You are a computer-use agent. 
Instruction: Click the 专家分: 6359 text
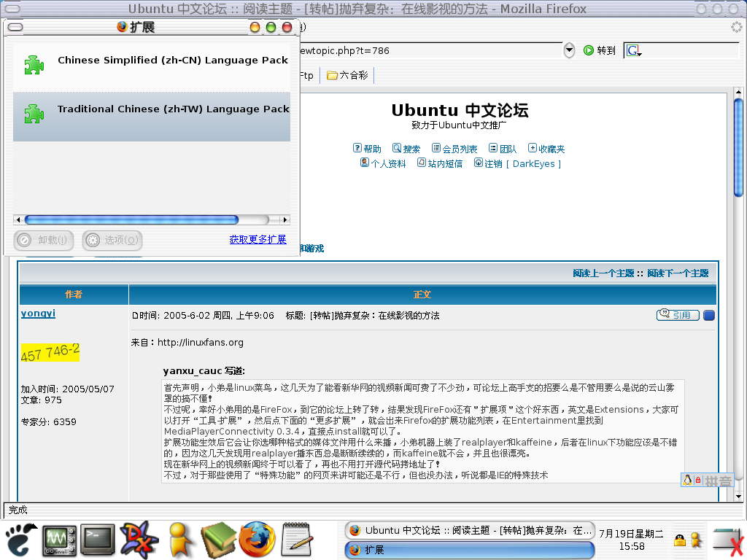click(49, 422)
